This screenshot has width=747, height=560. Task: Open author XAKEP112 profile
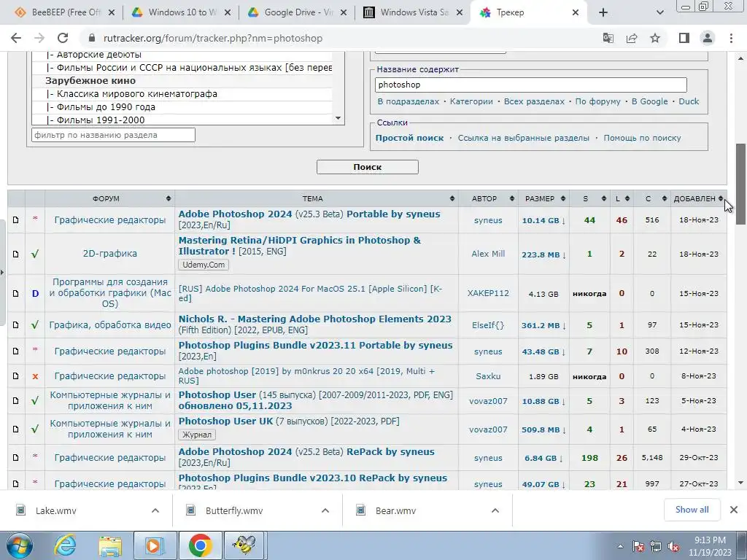point(488,293)
